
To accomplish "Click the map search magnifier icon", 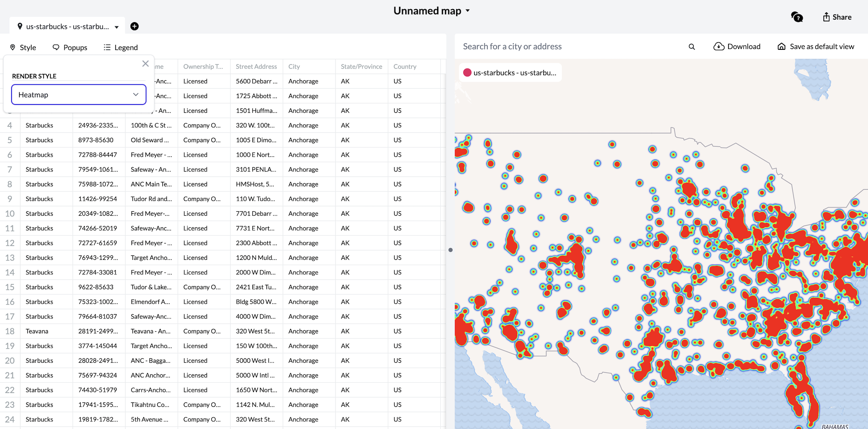I will (x=692, y=46).
